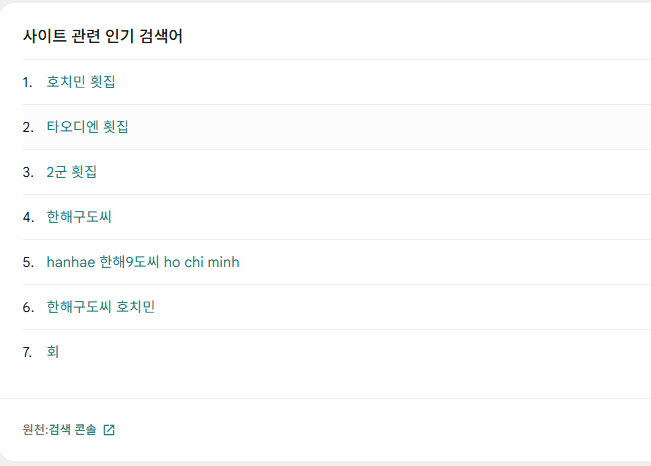Click the 2군 횟집 keyword link

coord(71,172)
